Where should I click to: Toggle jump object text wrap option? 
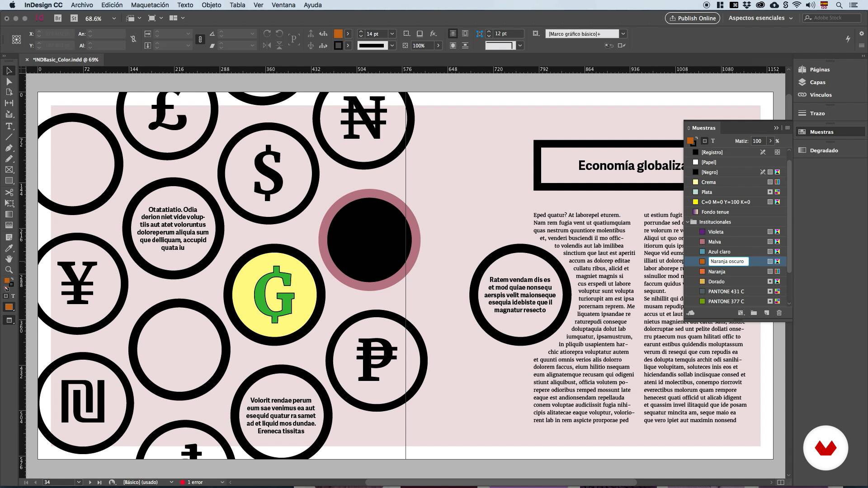pos(465,46)
